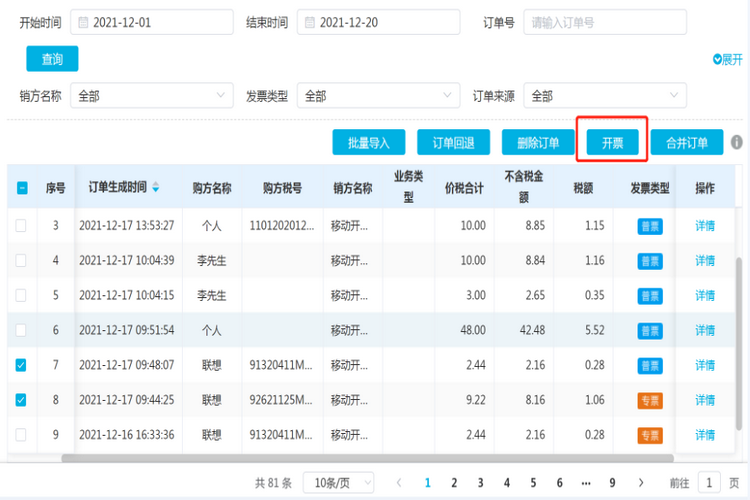This screenshot has width=750, height=500.
Task: Click 普票 tag in row 3
Action: (650, 226)
